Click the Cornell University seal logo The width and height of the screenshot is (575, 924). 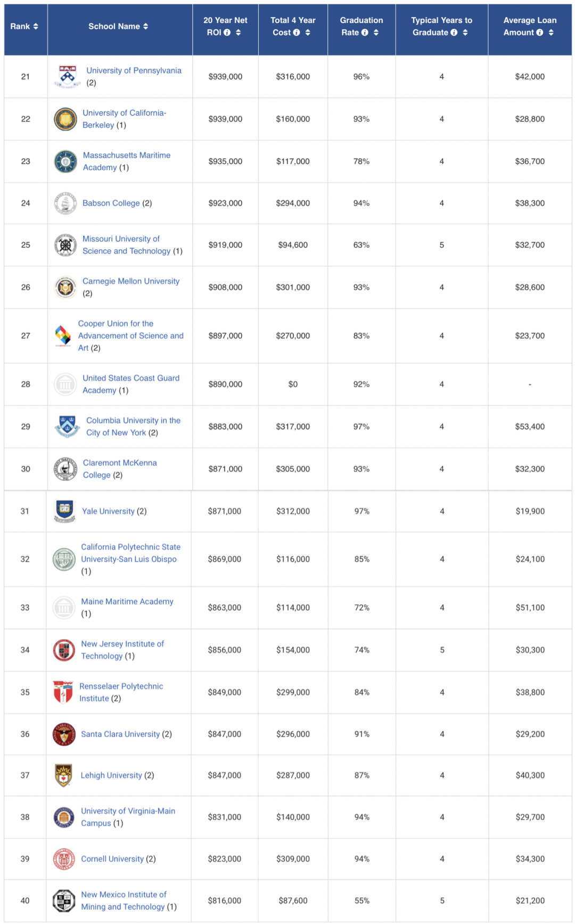pos(64,858)
